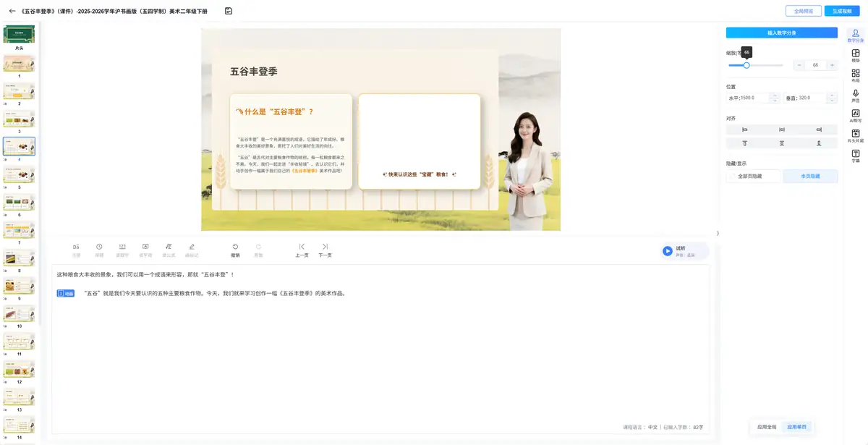The width and height of the screenshot is (868, 445).
Task: Click the scale value field showing 66
Action: click(815, 65)
